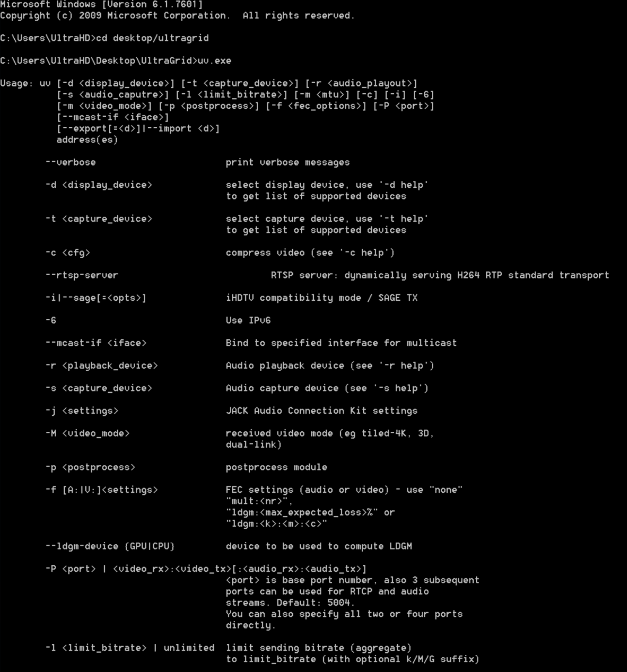The width and height of the screenshot is (627, 672).
Task: Click the -f [A:|V:]<settings> FEC option
Action: pos(102,490)
